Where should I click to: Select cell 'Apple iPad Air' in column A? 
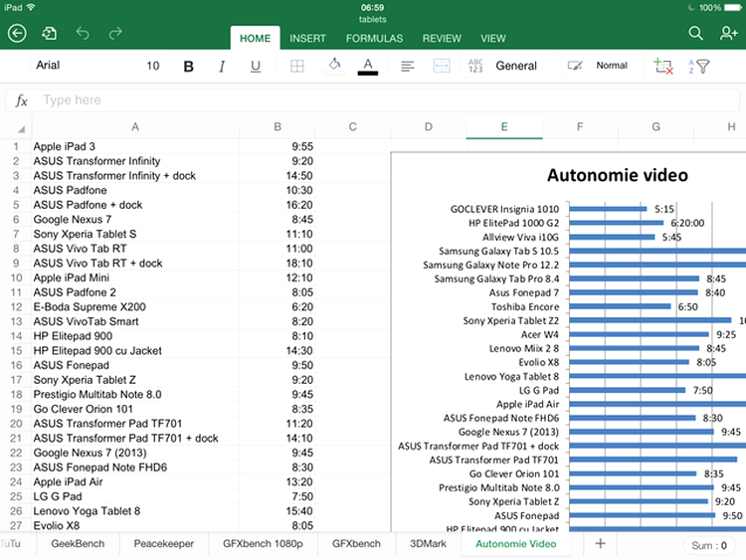point(135,482)
